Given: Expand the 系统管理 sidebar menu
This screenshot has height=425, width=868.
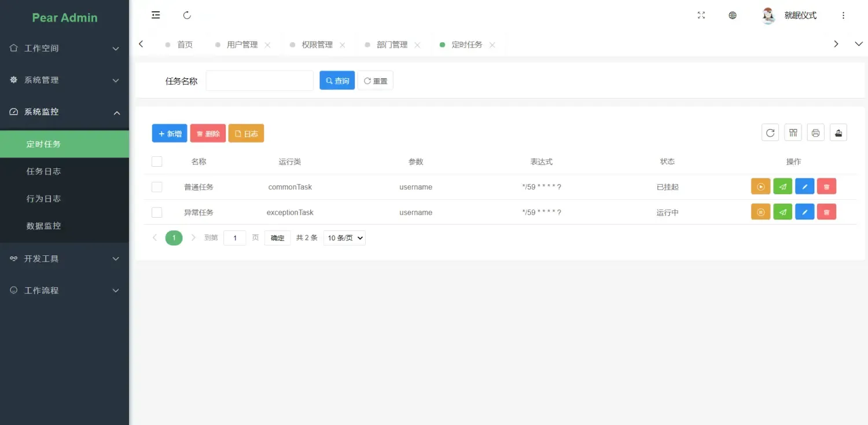Looking at the screenshot, I should (64, 80).
